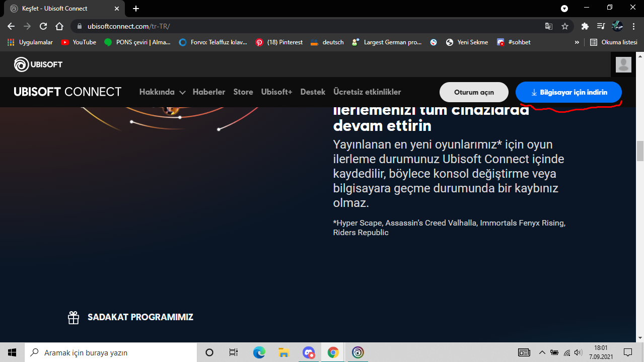Open the Chrome three-dot menu
This screenshot has height=362, width=644.
click(633, 26)
